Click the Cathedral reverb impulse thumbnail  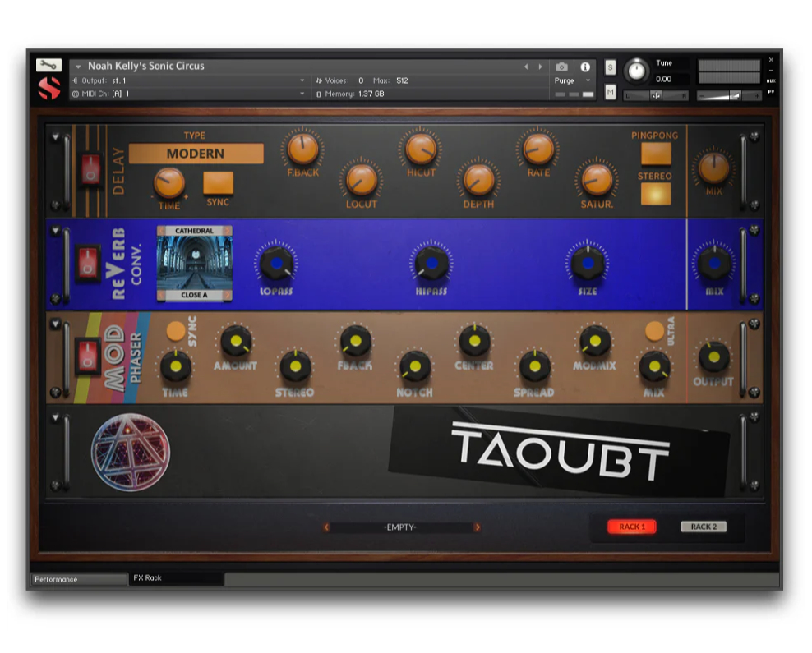194,263
